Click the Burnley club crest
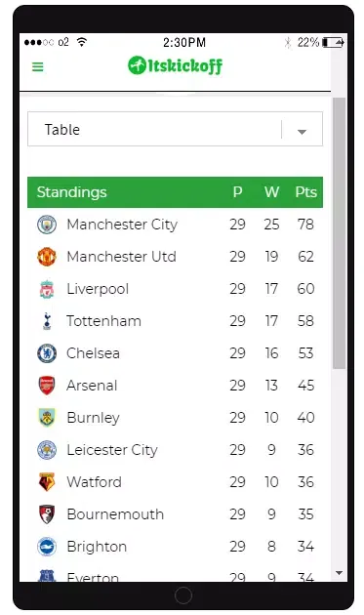Viewport: 364px width, 615px height. (x=47, y=418)
